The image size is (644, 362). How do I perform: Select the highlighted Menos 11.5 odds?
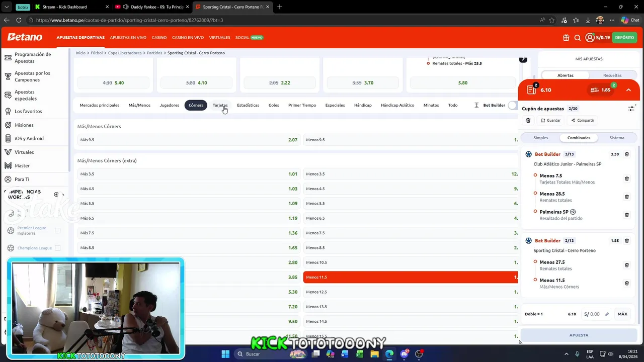[x=411, y=277]
